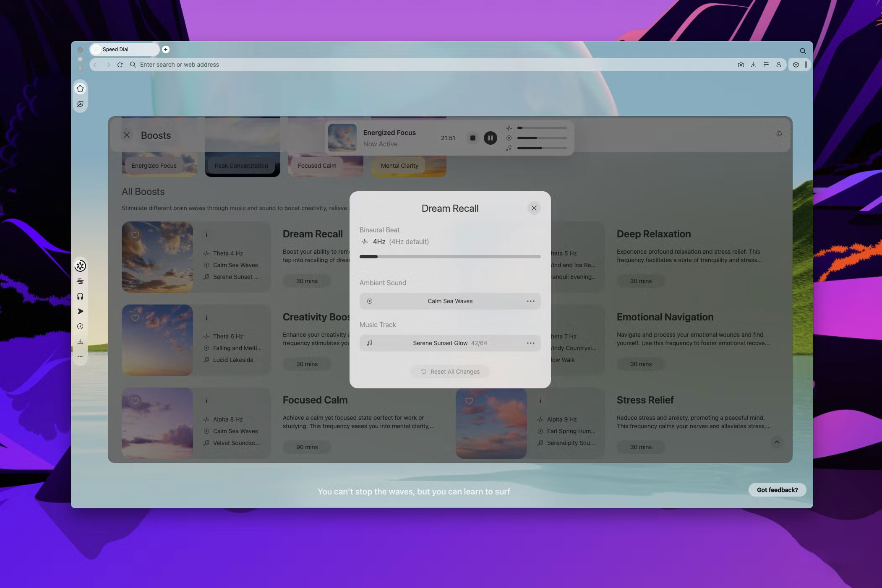
Task: Click the smiley feedback icon in Boosts header
Action: tap(779, 134)
